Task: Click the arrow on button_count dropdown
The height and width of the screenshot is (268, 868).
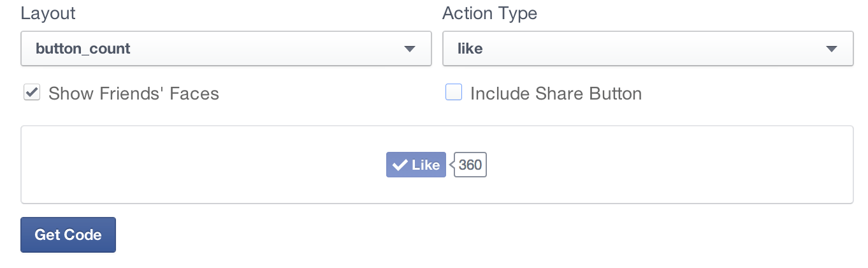Action: click(410, 48)
